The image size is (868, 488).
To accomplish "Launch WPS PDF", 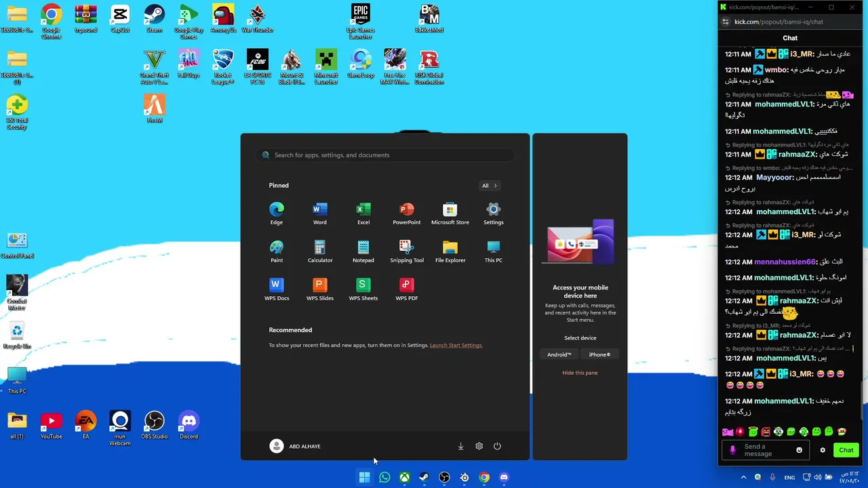I will (407, 289).
